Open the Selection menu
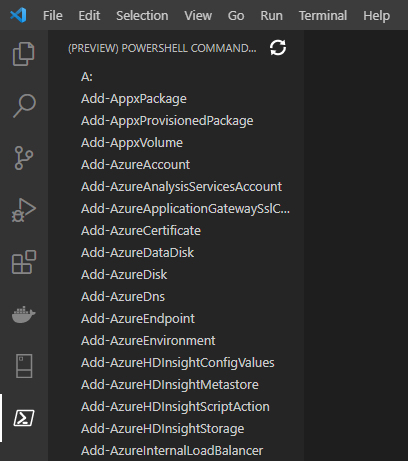Viewport: 408px width, 461px height. (x=142, y=15)
